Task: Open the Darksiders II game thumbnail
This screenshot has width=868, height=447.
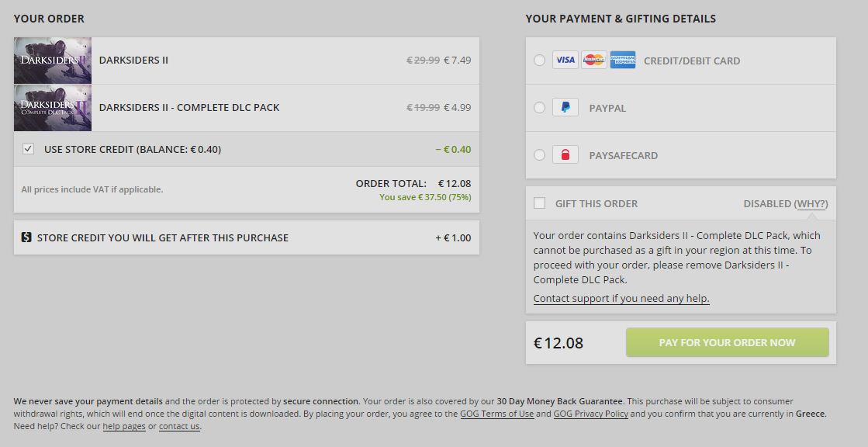Action: [x=53, y=61]
